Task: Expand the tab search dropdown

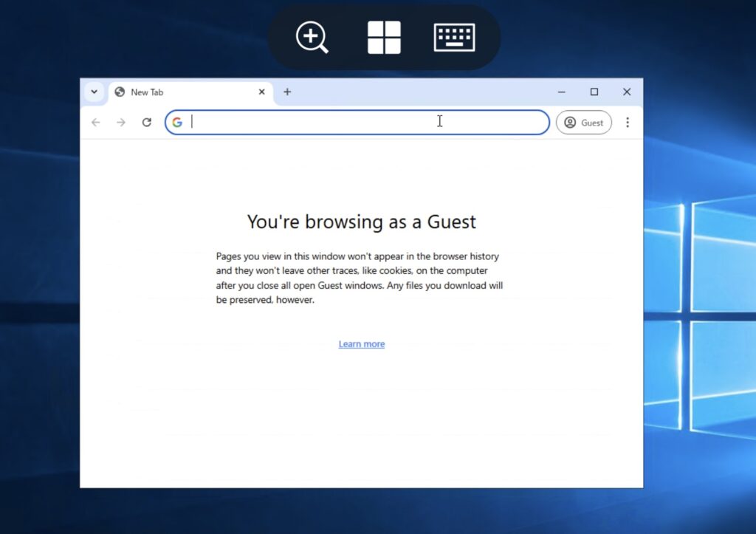Action: [94, 92]
